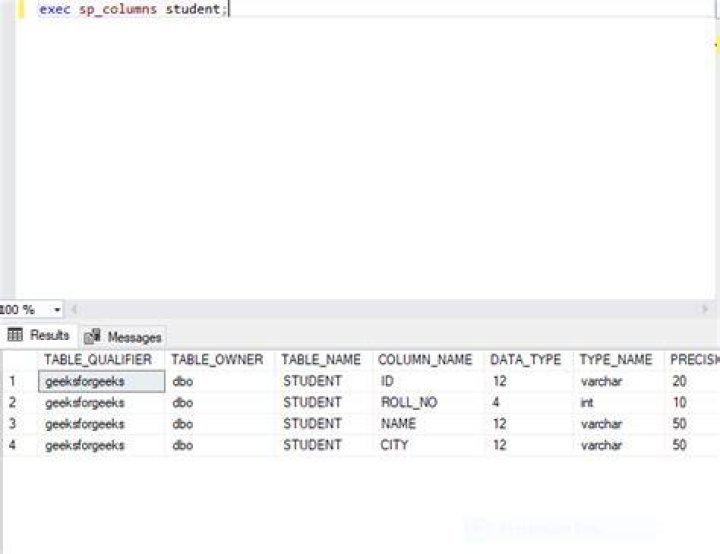The height and width of the screenshot is (554, 720).
Task: Select the STUDENT table name in row 4
Action: pyautogui.click(x=324, y=445)
